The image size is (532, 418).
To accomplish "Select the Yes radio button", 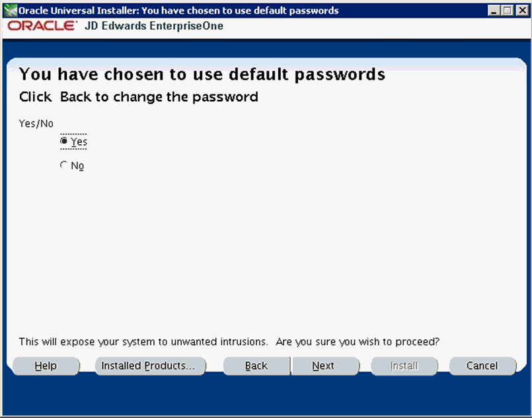I will coord(64,141).
